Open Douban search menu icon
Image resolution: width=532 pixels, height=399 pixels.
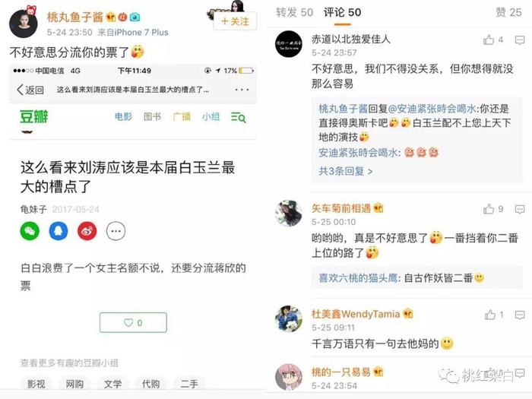pos(238,117)
